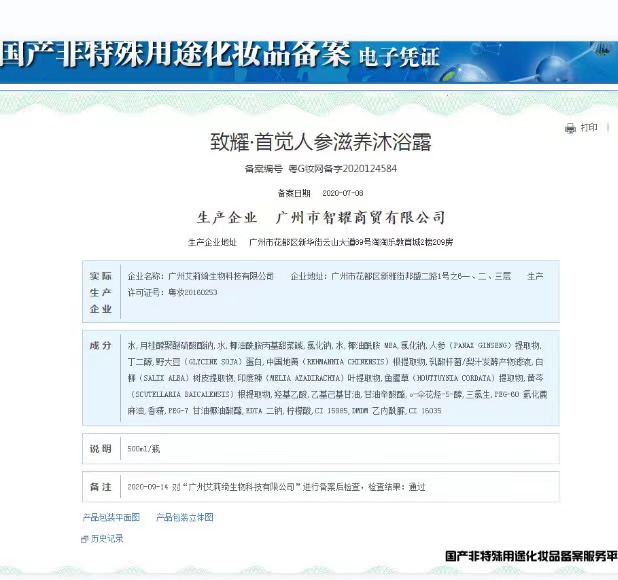Click the 电子凭证 label in the banner
This screenshot has width=618, height=580.
[x=398, y=58]
